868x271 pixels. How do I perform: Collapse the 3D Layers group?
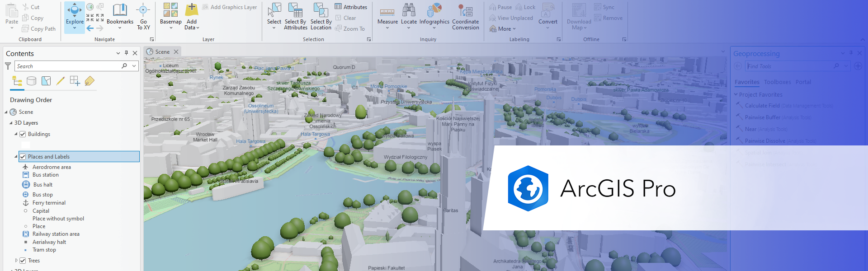coord(11,123)
